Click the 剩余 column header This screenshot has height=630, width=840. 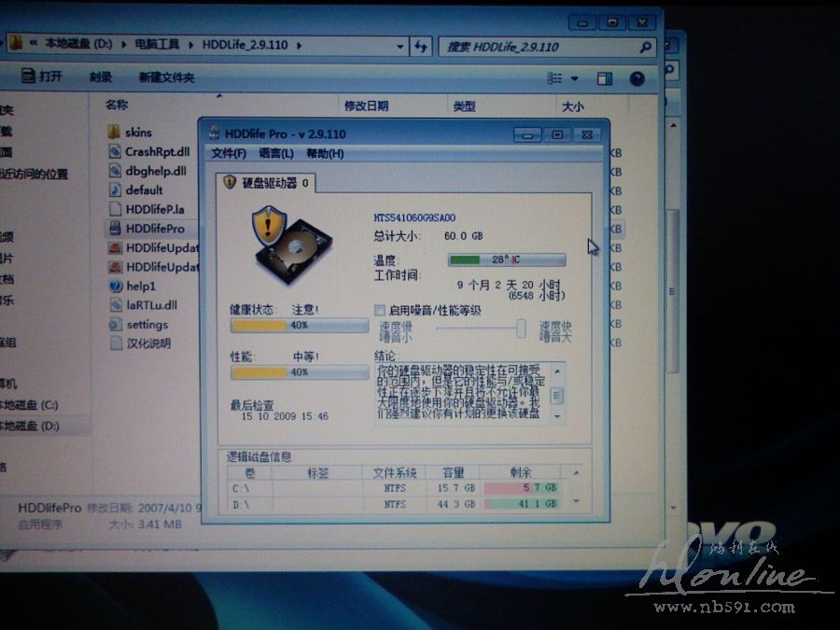520,472
